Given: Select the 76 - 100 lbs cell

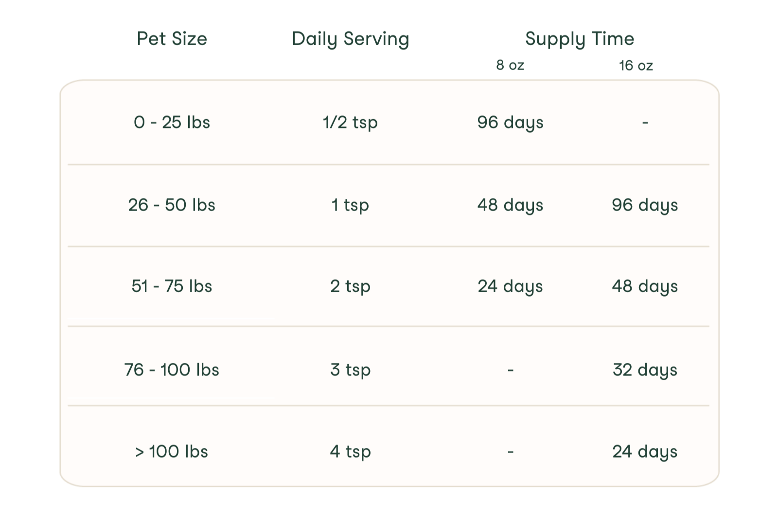Looking at the screenshot, I should click(172, 370).
